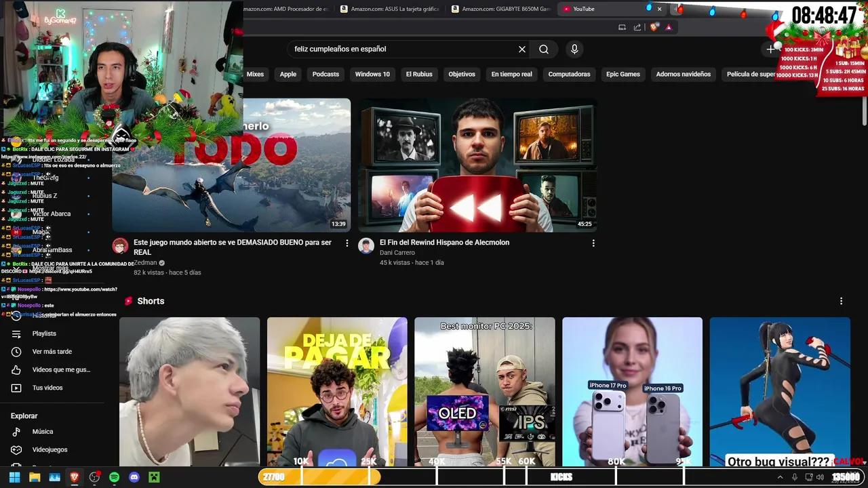The height and width of the screenshot is (488, 868).
Task: Click the Brave Rewards triangle icon
Action: (x=669, y=27)
